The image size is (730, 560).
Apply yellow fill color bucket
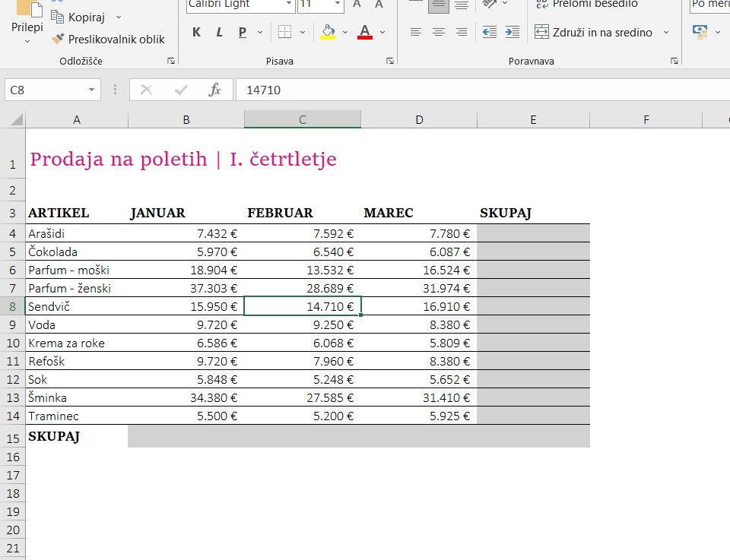328,32
